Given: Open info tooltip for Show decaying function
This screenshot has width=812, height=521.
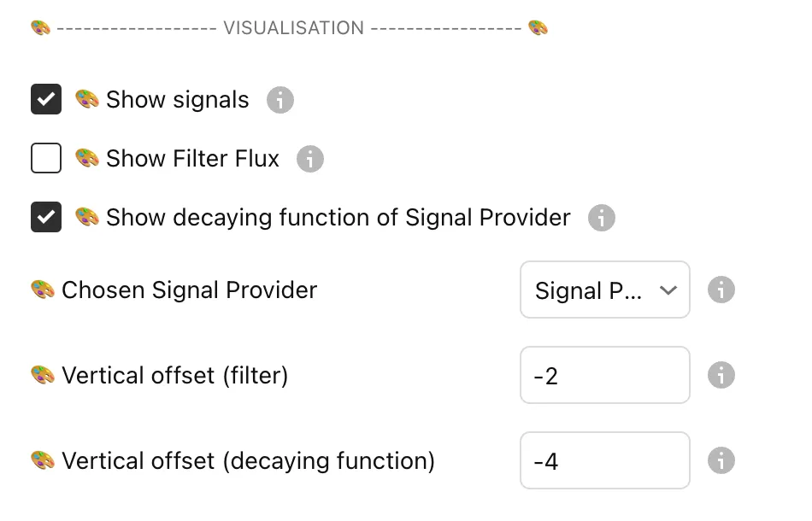Looking at the screenshot, I should click(601, 218).
